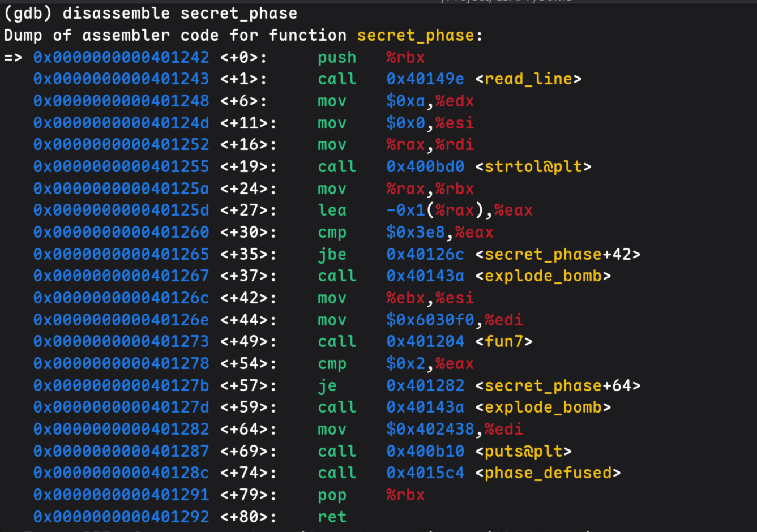Click the '$0xa' immediate in mov to %edx
This screenshot has width=757, height=532.
click(405, 101)
